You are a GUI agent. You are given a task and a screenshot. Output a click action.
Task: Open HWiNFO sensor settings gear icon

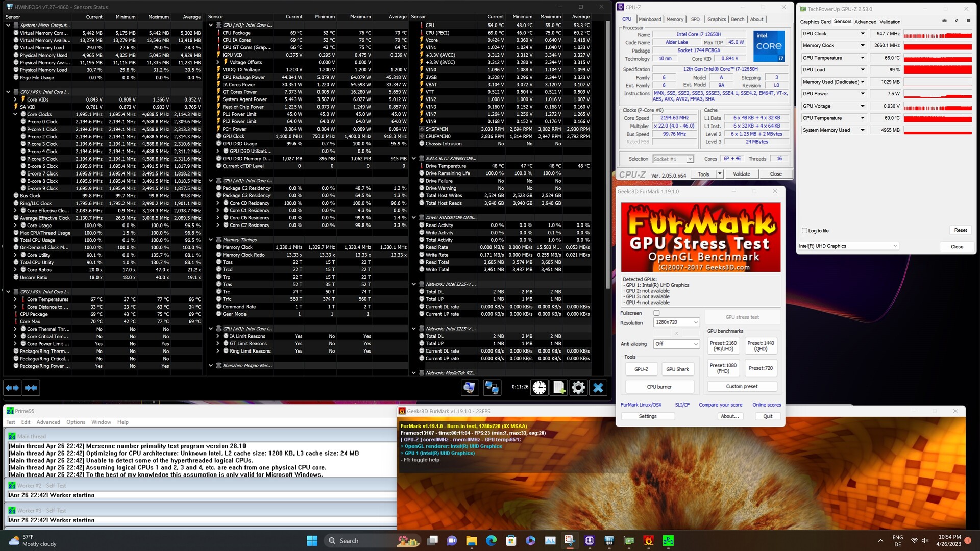point(578,388)
